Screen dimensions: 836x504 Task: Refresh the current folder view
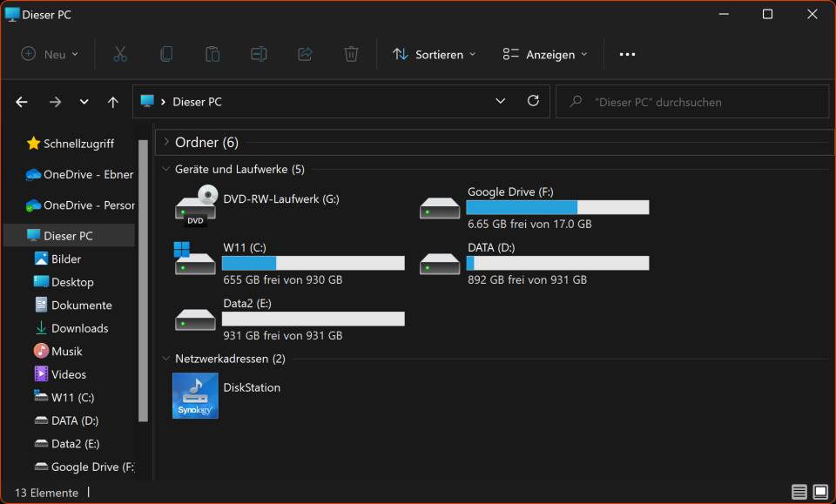533,101
